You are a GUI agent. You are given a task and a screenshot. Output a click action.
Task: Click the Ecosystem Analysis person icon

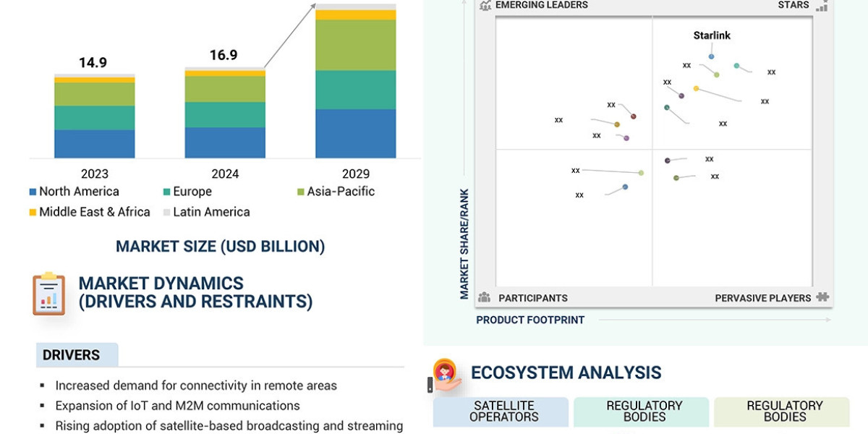[446, 373]
